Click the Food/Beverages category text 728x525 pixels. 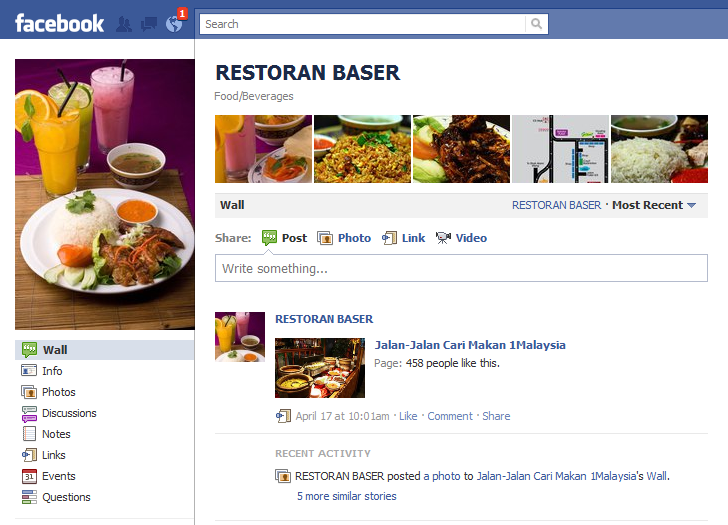pos(254,96)
